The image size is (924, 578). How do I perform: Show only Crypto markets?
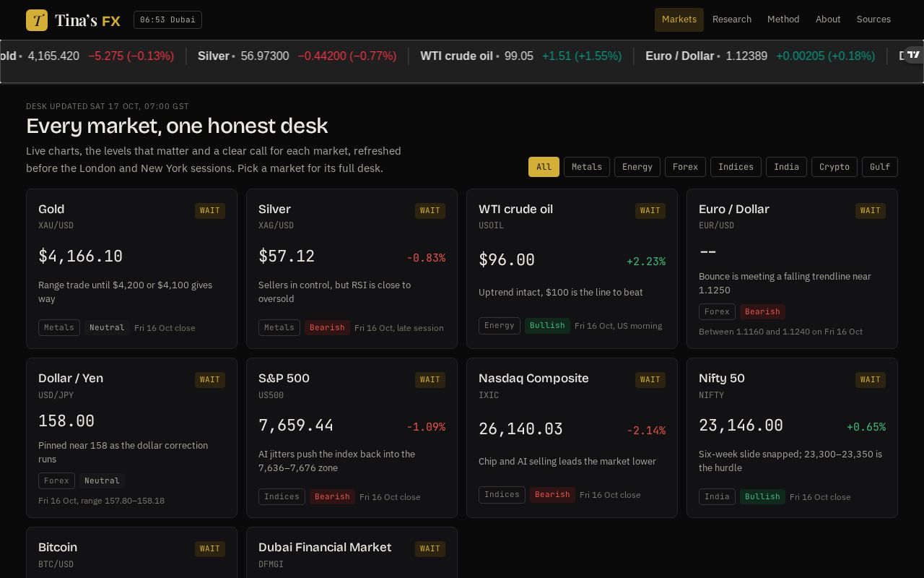834,167
